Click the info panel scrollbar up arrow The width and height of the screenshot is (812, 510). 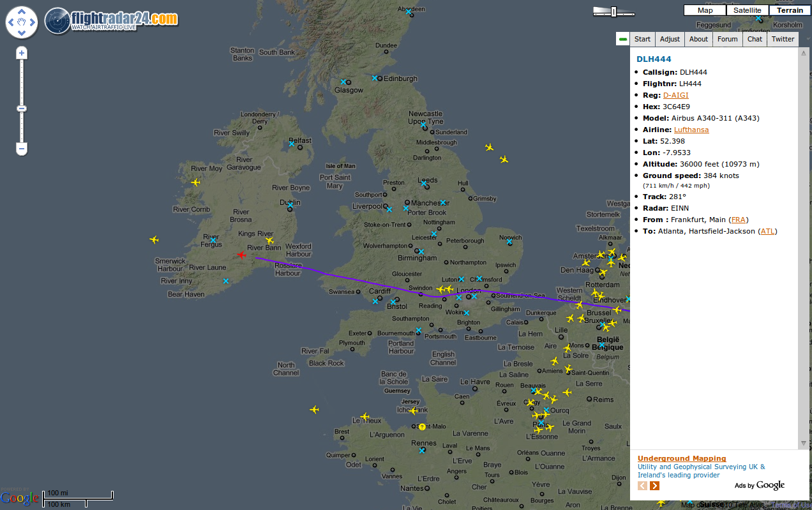pos(804,52)
